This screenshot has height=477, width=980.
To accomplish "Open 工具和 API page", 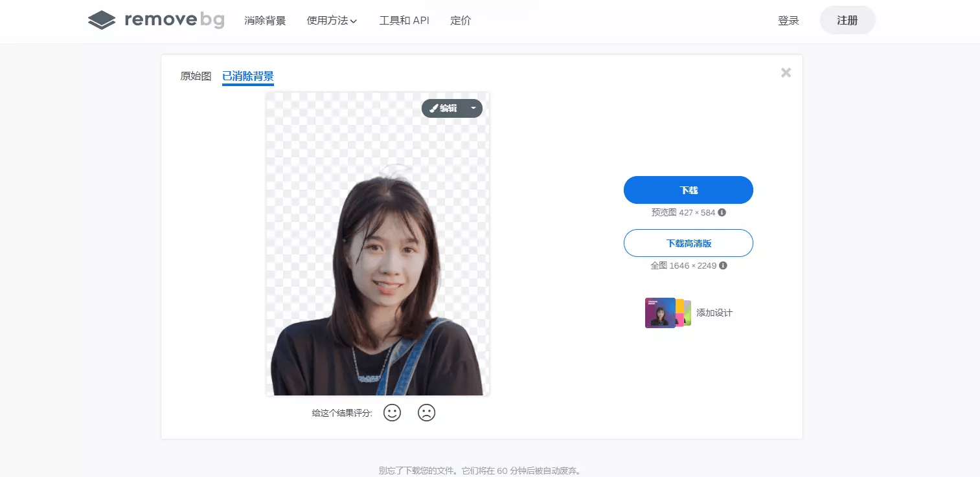I will [x=404, y=21].
